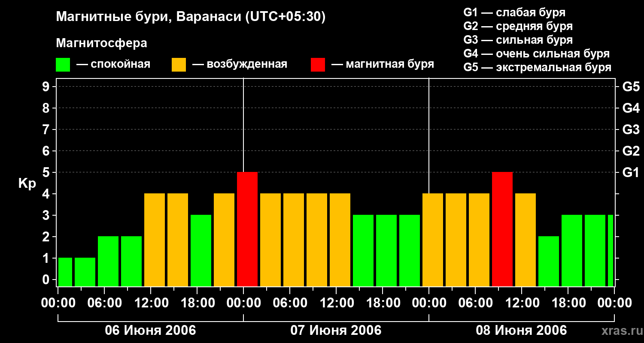Click the date label '08 Июня 2006'
644x343 pixels.
522,331
